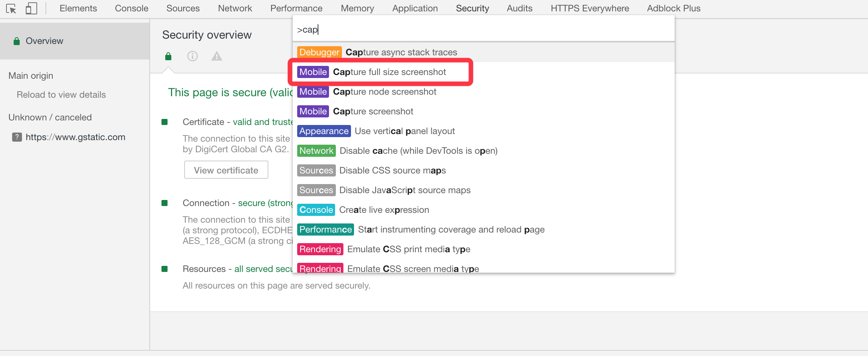Click the View certificate button
868x356 pixels.
coord(226,170)
